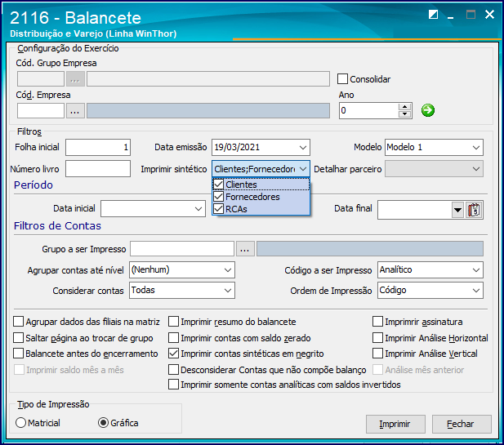Viewport: 504px width, 445px height.
Task: Open Ordem de Impressão dropdown
Action: (x=475, y=291)
